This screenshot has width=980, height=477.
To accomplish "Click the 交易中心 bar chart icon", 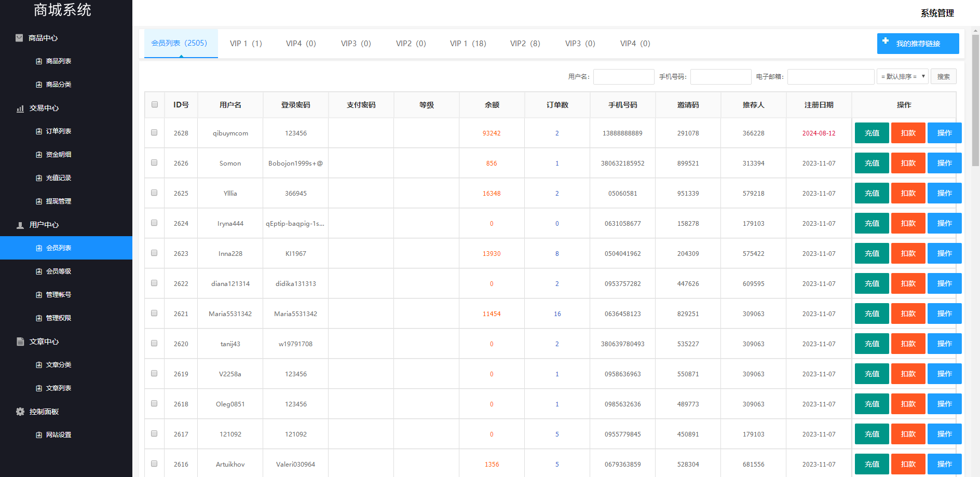I will pyautogui.click(x=20, y=108).
